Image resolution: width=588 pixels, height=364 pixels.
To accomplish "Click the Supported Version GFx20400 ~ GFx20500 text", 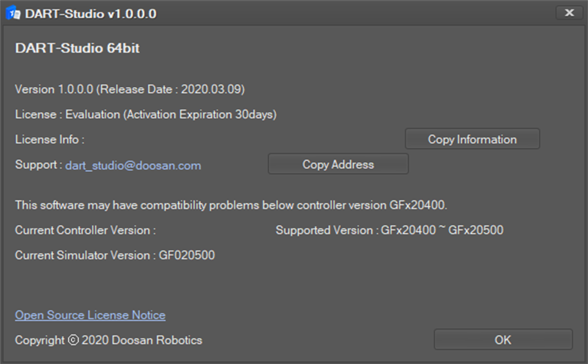I will [x=389, y=230].
